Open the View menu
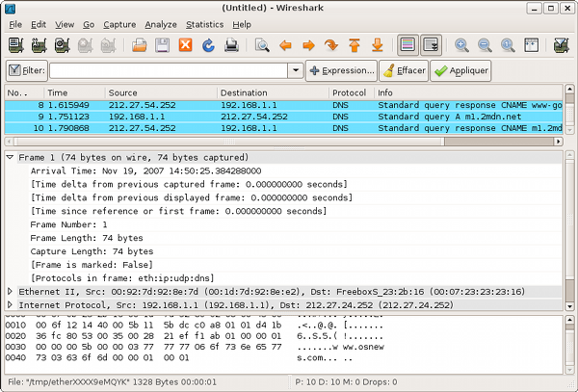The height and width of the screenshot is (392, 578). (65, 25)
